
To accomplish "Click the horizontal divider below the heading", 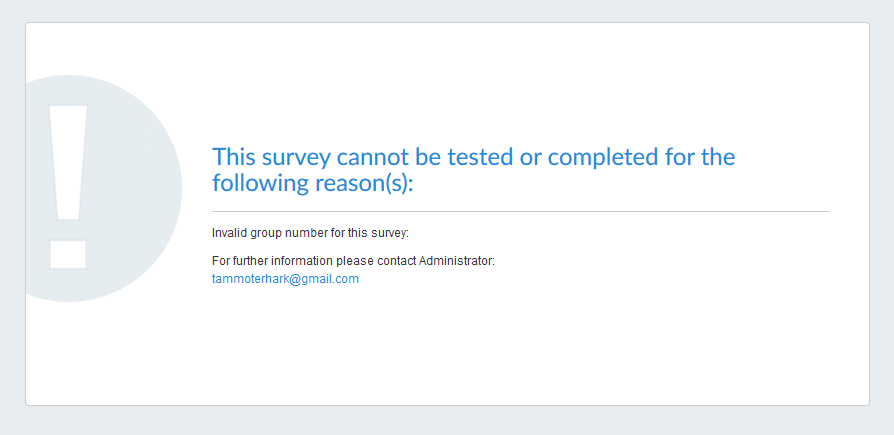I will [x=520, y=212].
